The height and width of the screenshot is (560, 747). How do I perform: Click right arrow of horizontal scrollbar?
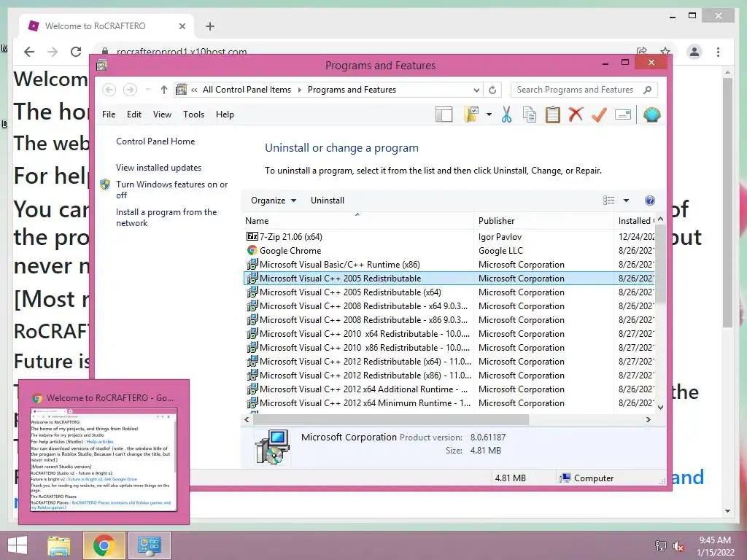click(x=648, y=419)
